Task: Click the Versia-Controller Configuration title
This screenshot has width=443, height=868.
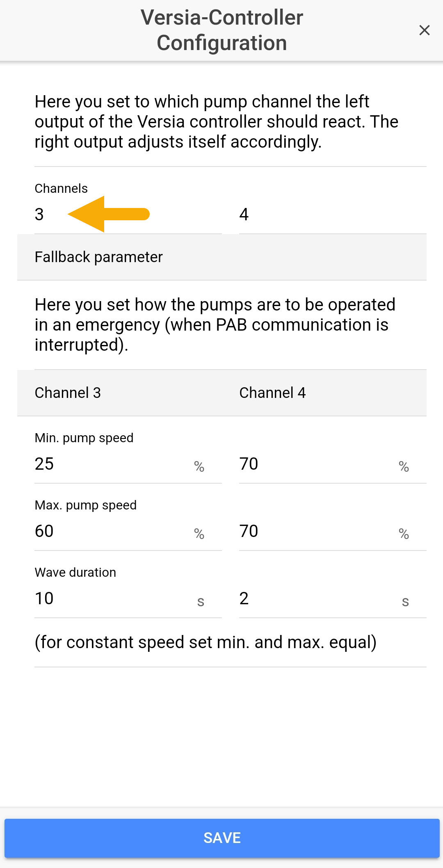Action: pyautogui.click(x=221, y=30)
